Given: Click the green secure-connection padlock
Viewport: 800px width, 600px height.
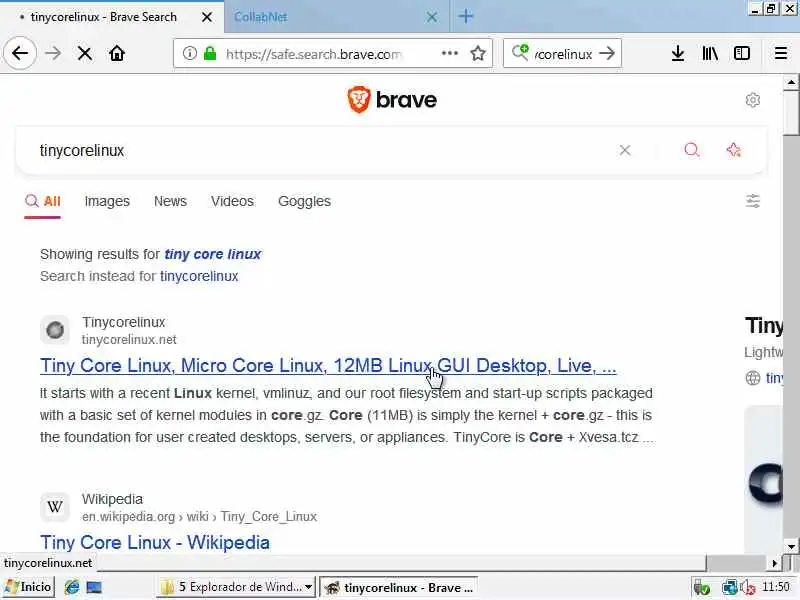Looking at the screenshot, I should (210, 53).
